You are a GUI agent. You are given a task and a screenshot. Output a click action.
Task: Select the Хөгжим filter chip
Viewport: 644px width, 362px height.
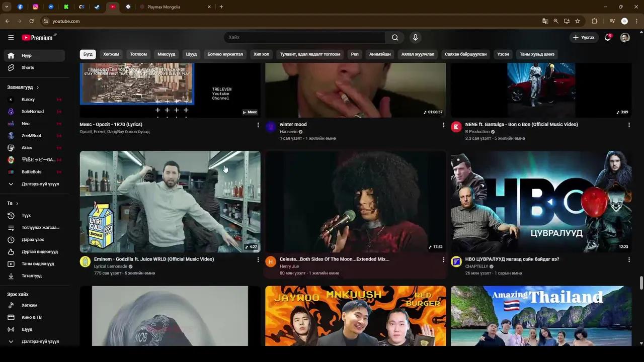pyautogui.click(x=111, y=54)
